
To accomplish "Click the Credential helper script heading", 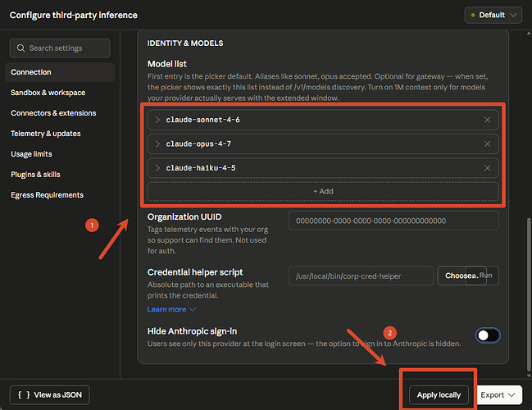I will [x=195, y=272].
